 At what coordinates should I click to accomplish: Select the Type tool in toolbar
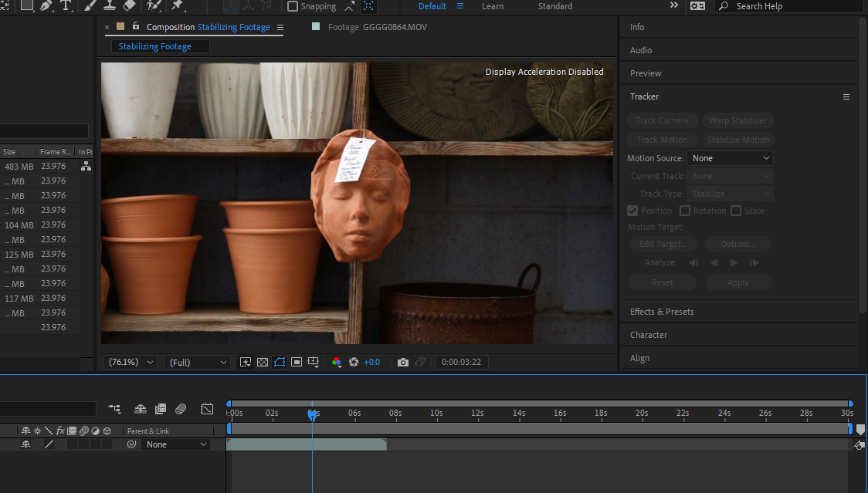tap(66, 5)
